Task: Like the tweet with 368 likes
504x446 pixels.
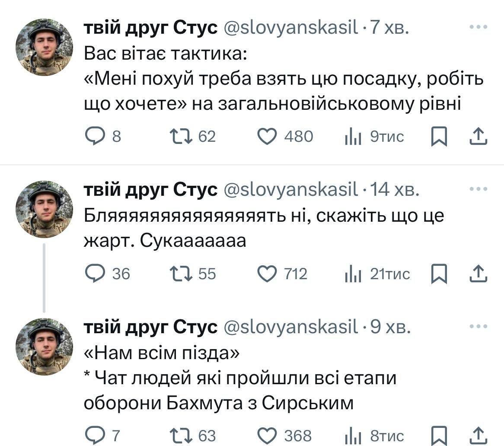Action: [x=267, y=435]
